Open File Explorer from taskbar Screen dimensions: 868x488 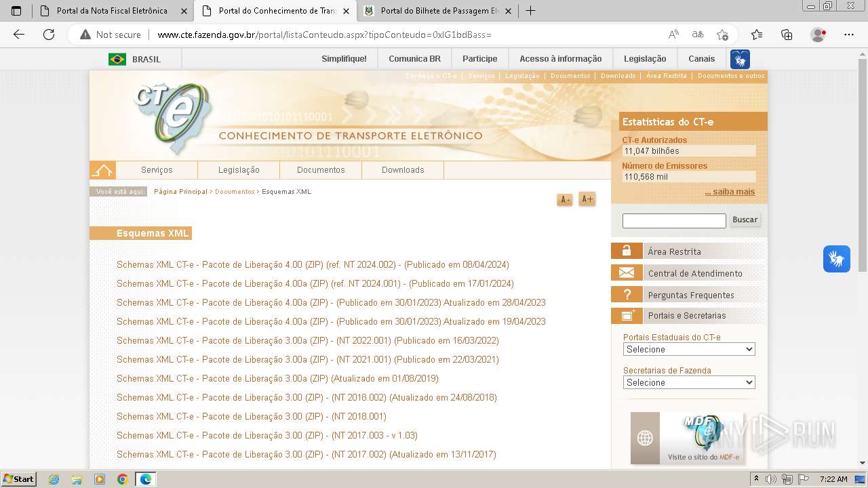(x=77, y=479)
